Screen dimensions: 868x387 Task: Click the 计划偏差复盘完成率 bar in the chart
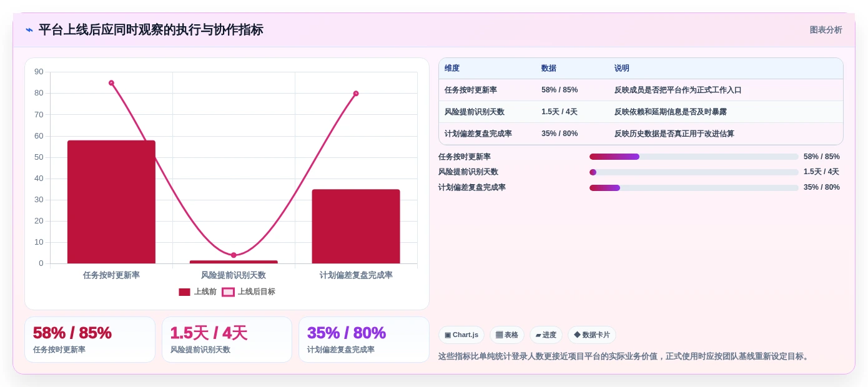point(356,226)
